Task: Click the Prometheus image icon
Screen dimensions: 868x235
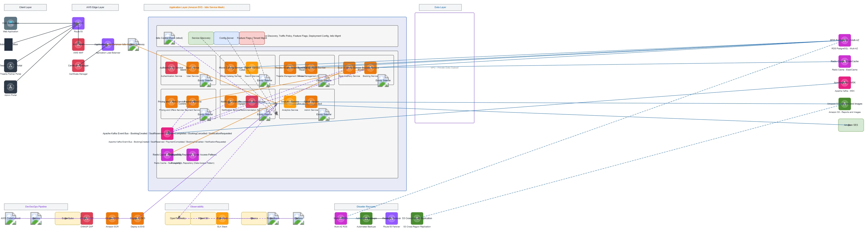Action: pyautogui.click(x=273, y=218)
